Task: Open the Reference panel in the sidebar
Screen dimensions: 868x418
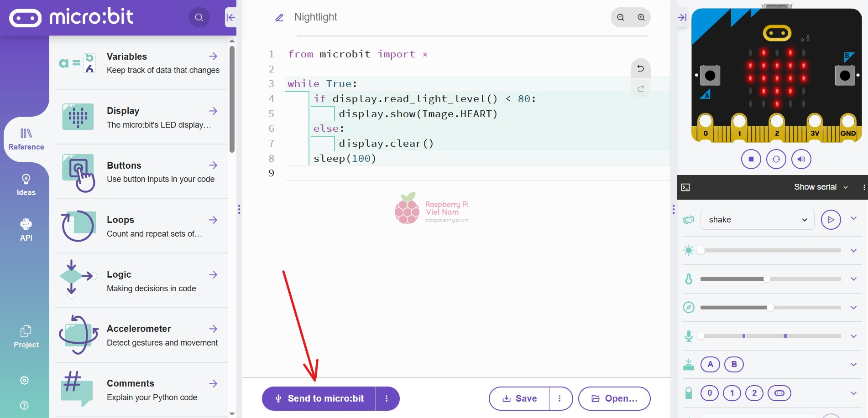Action: [26, 138]
